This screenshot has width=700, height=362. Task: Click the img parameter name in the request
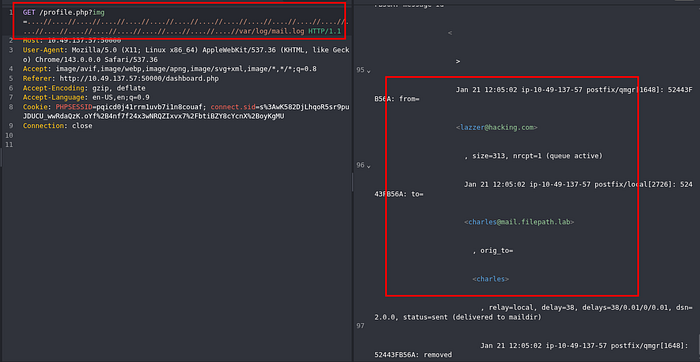coord(99,12)
